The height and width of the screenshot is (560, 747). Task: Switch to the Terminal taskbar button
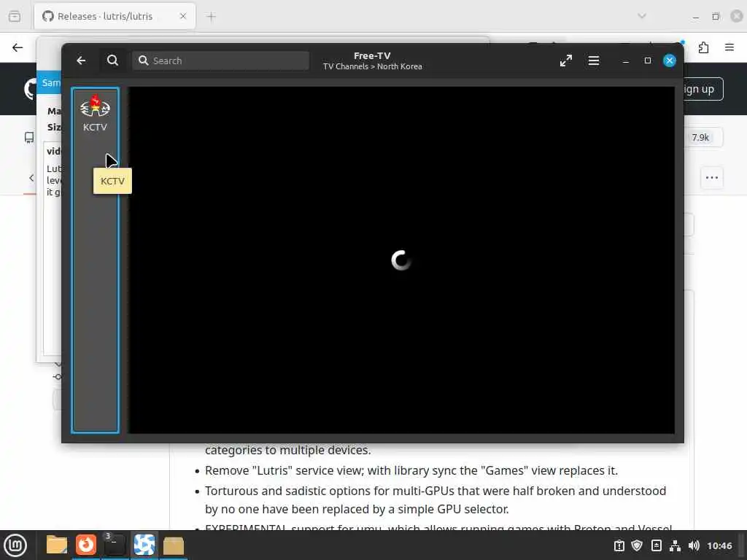(115, 545)
